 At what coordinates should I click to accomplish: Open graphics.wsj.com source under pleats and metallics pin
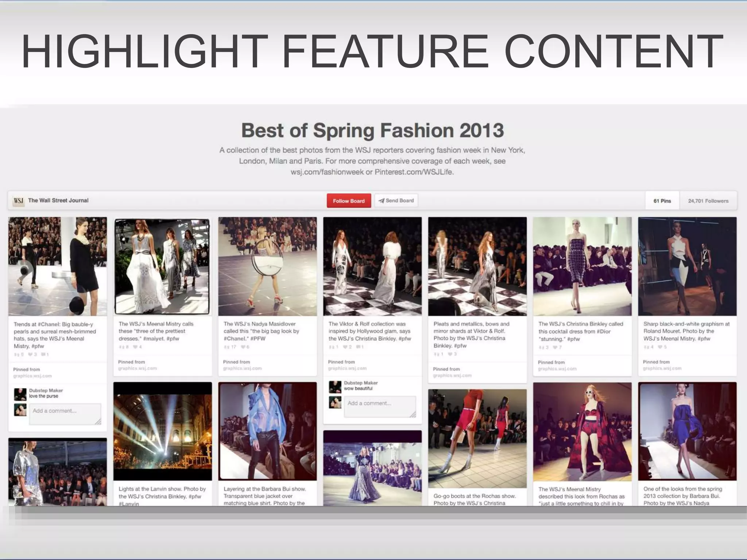pos(452,376)
